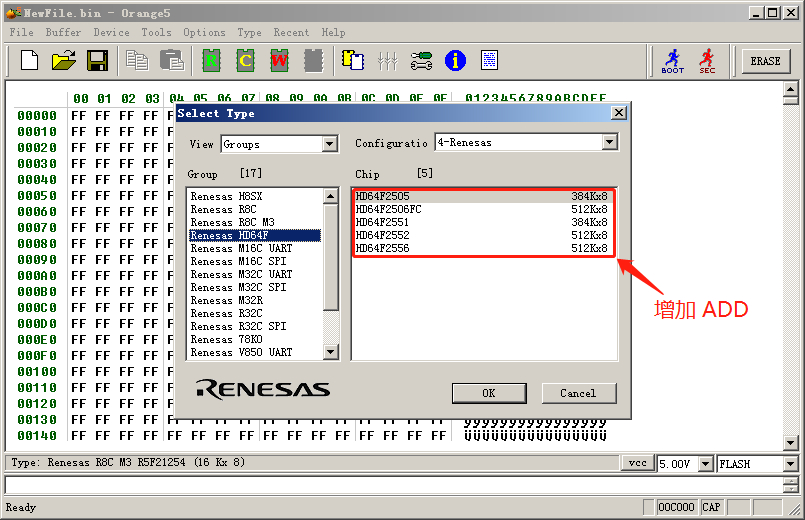The image size is (805, 520).
Task: Save the buffer with the floppy disk icon
Action: [97, 61]
